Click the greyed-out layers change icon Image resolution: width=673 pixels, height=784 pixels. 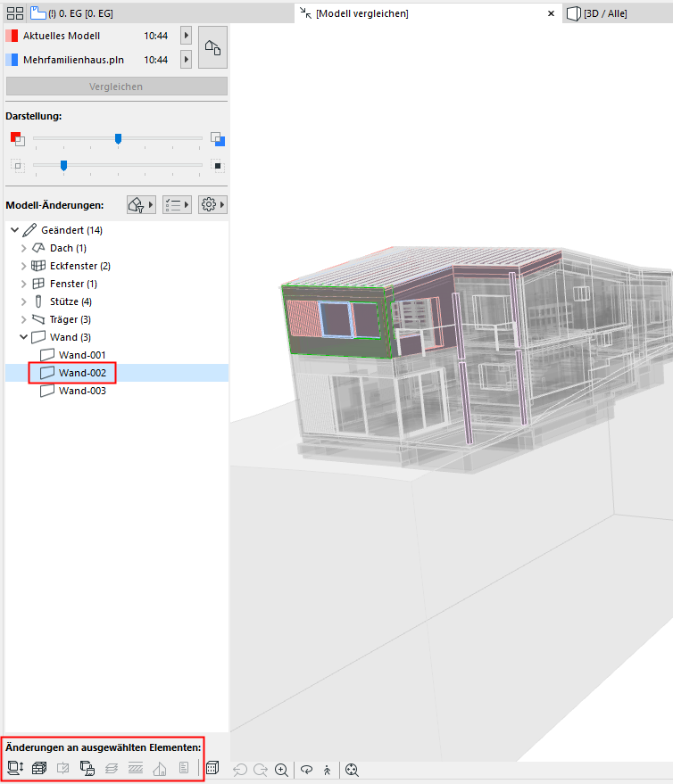(x=111, y=768)
